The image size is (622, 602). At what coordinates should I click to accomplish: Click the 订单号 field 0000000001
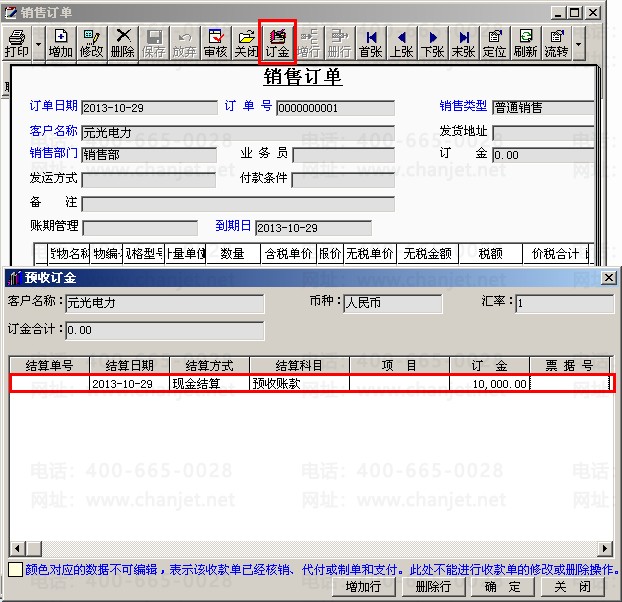coord(336,108)
